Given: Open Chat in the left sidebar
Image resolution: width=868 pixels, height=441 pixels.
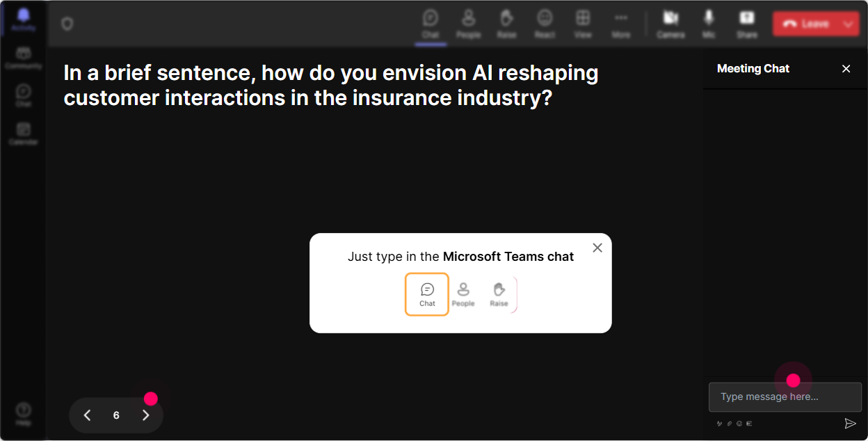Looking at the screenshot, I should [x=24, y=96].
